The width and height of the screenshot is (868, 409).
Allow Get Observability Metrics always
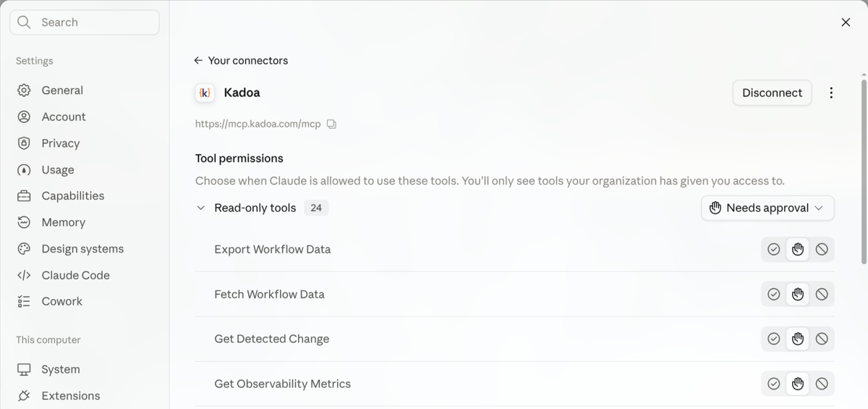pos(774,384)
